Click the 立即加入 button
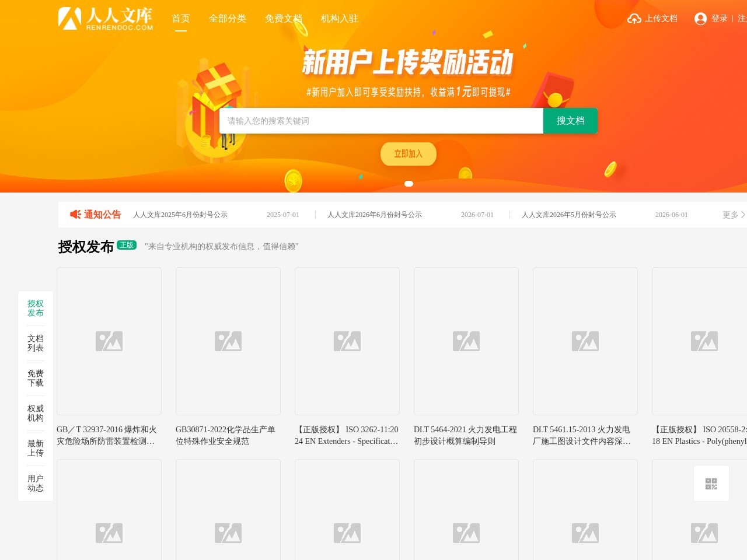 tap(409, 154)
